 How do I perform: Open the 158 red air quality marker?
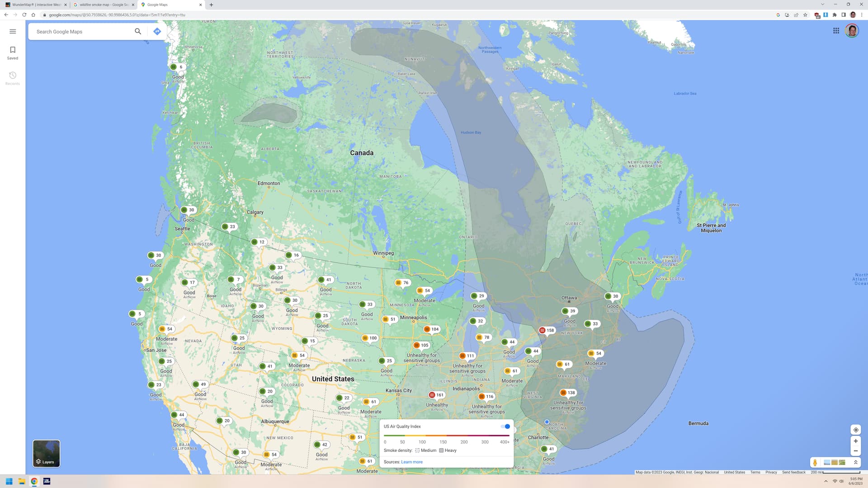tap(547, 330)
